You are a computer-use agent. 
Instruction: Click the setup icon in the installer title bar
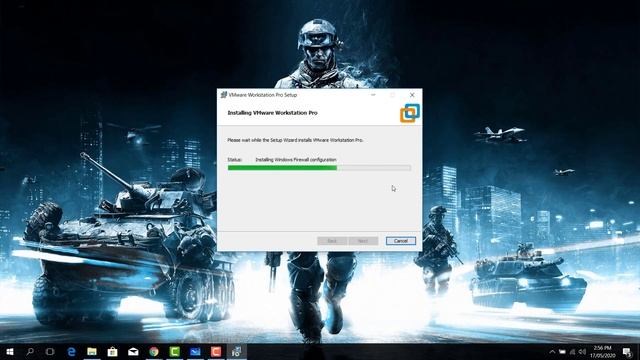click(x=223, y=95)
